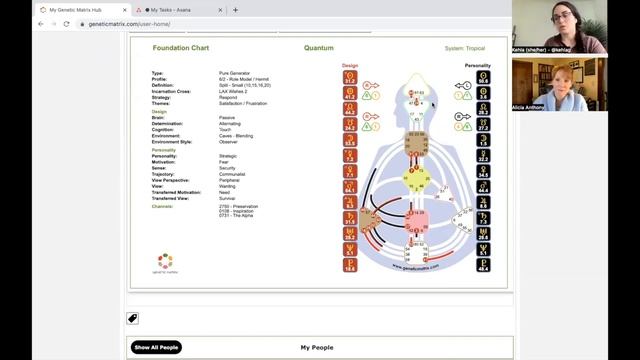The image size is (640, 360).
Task: Select the Personality Moon tile 1.5
Action: [x=483, y=140]
